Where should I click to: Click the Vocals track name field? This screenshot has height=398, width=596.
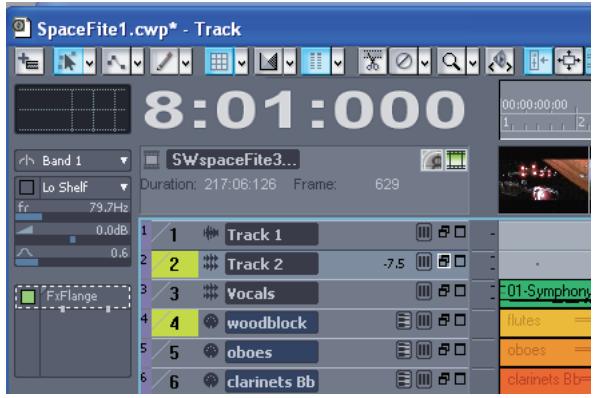[271, 293]
